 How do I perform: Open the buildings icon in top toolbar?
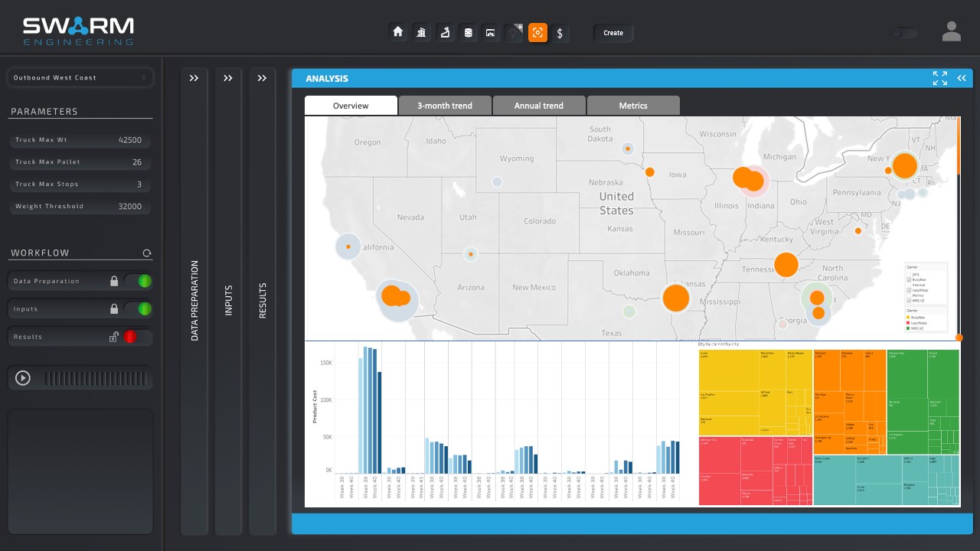pyautogui.click(x=421, y=32)
